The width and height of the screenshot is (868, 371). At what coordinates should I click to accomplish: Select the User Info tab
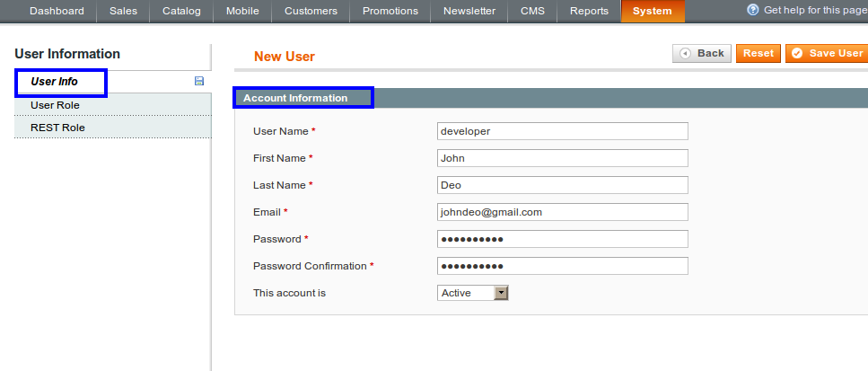pos(55,82)
